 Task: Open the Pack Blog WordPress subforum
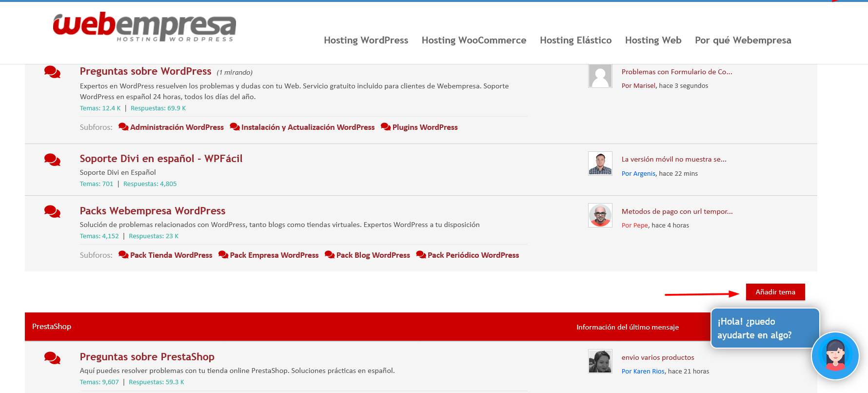373,255
